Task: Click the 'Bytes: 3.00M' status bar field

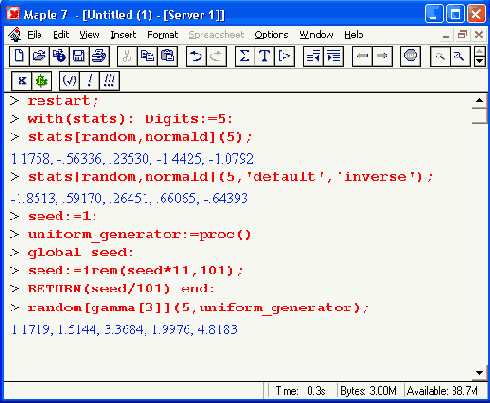Action: tap(368, 391)
